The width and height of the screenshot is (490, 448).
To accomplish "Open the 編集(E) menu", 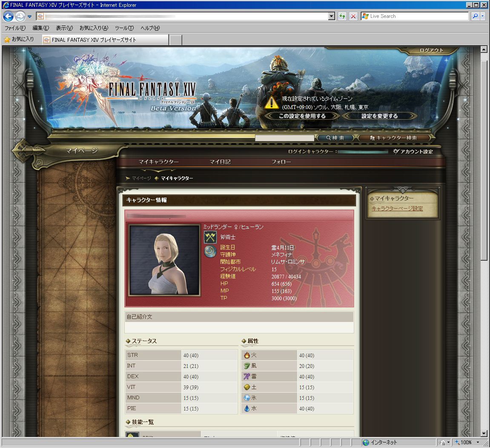I will pos(40,28).
